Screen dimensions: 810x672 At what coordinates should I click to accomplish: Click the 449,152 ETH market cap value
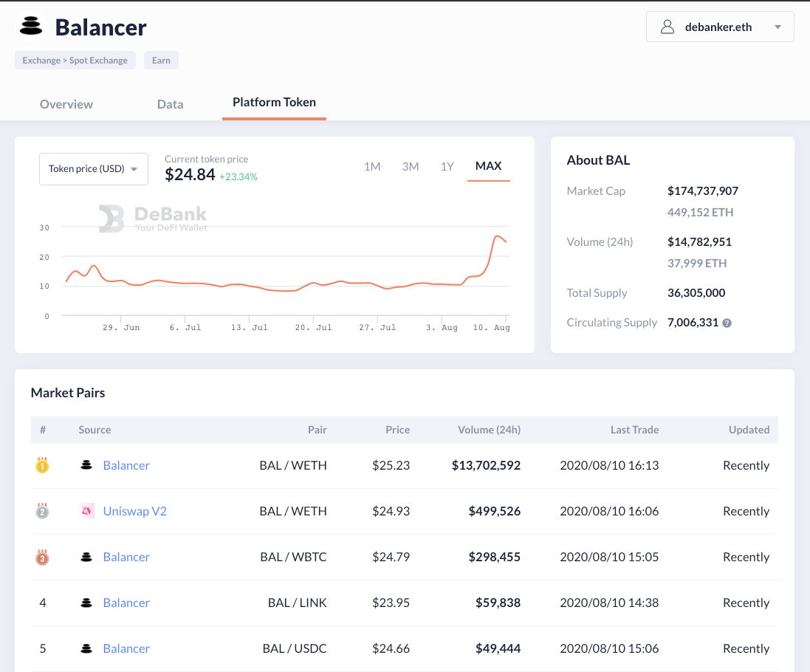click(700, 212)
